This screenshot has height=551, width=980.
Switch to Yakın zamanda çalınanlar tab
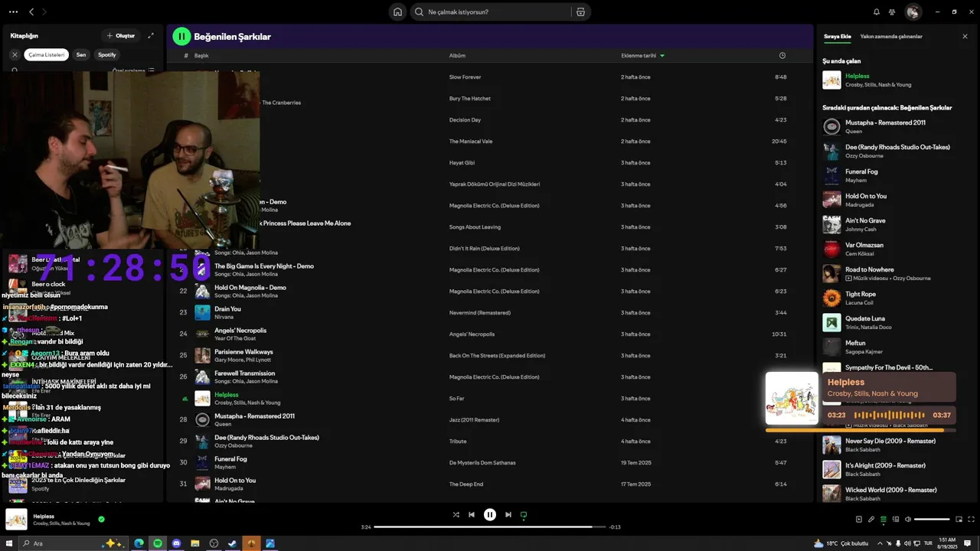tap(891, 36)
